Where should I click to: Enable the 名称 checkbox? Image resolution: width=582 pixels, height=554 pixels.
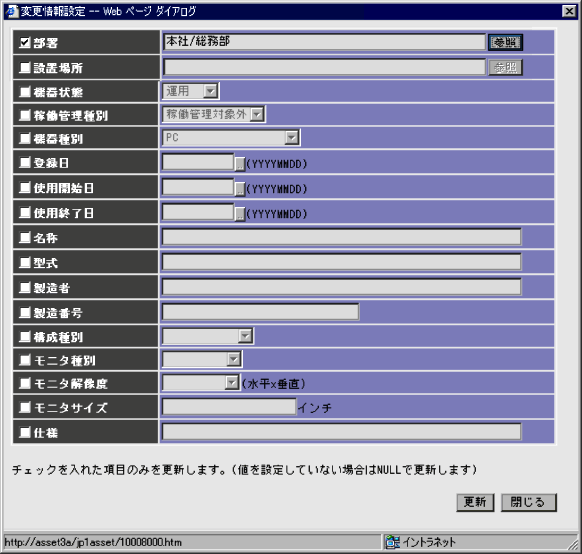coord(24,237)
